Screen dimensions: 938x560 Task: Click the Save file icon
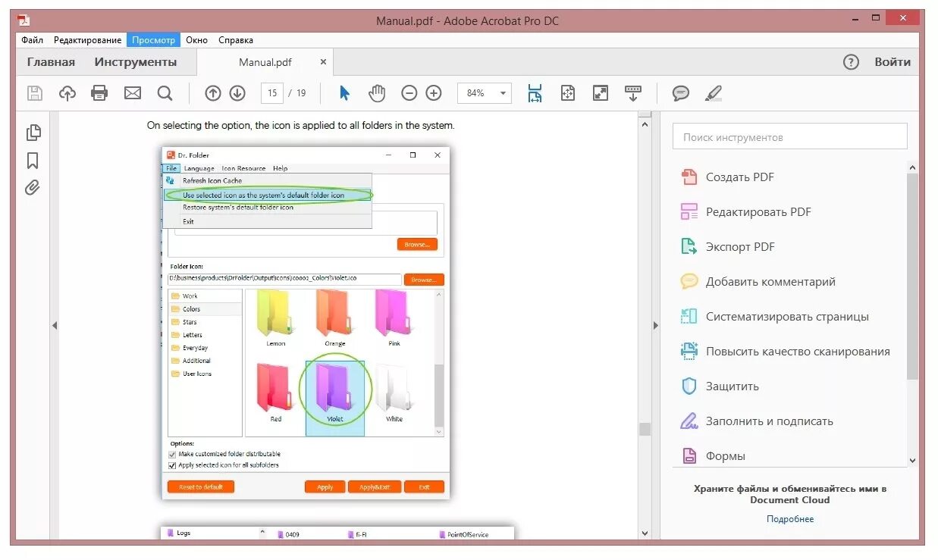pyautogui.click(x=34, y=92)
